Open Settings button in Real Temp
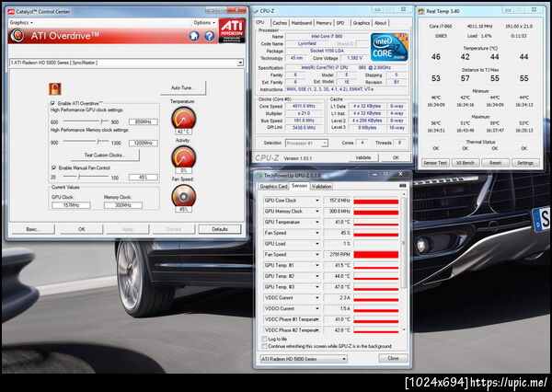Image resolution: width=552 pixels, height=392 pixels. click(525, 163)
